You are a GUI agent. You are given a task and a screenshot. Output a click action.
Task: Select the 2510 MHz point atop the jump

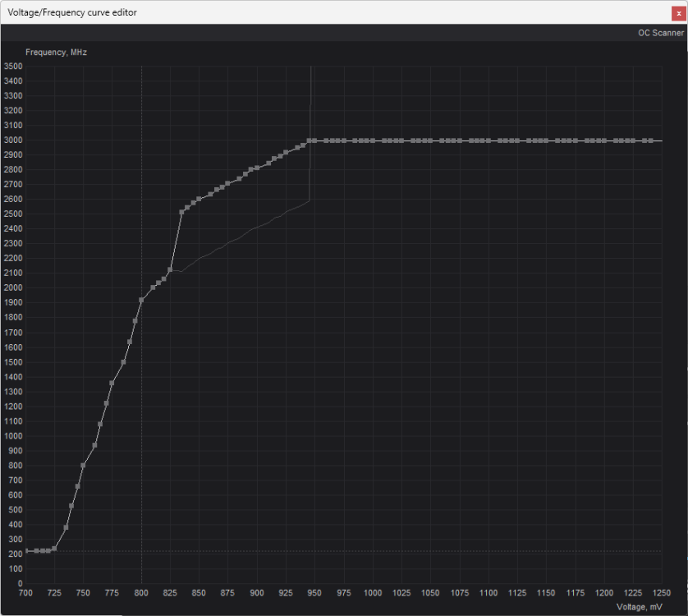pos(181,212)
